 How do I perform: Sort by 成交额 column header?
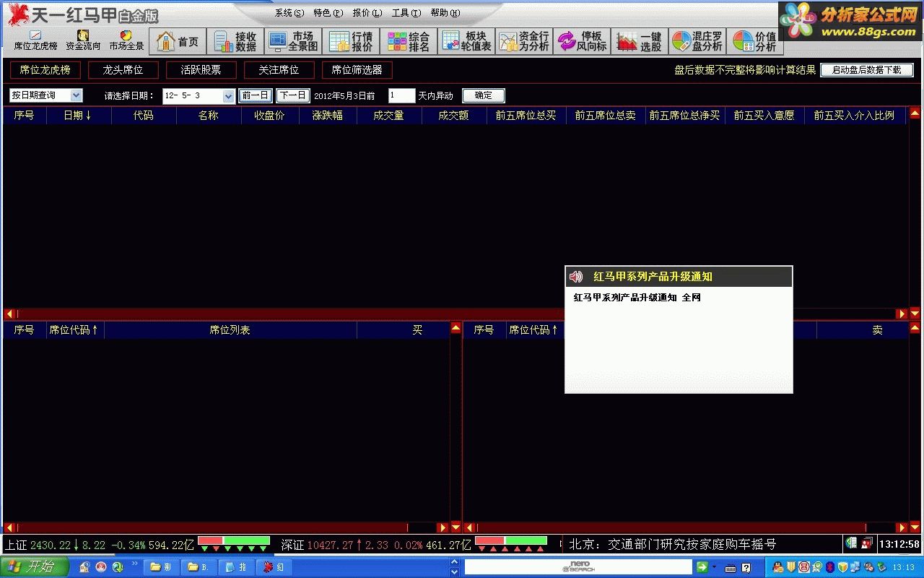click(454, 116)
